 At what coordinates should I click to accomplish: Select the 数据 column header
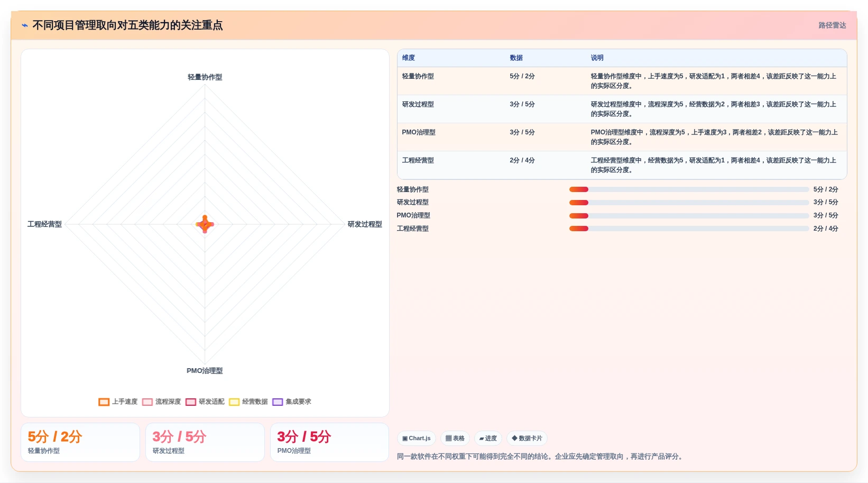[x=516, y=58]
